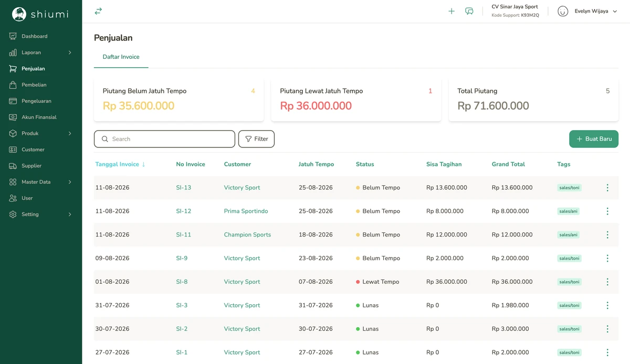
Task: Open customer Champion Sports link
Action: click(247, 235)
